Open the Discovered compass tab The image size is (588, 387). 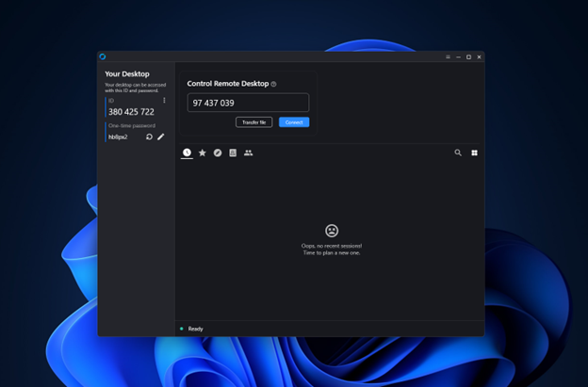pos(218,153)
